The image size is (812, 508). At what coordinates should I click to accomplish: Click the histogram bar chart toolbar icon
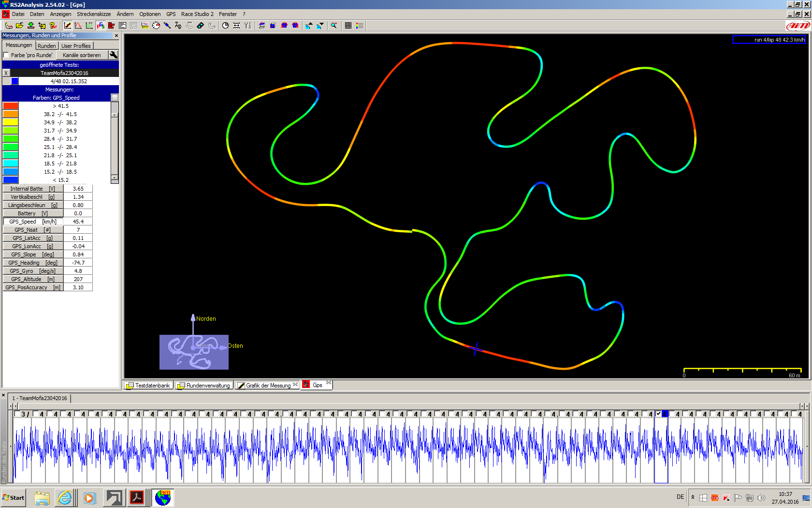[x=112, y=26]
